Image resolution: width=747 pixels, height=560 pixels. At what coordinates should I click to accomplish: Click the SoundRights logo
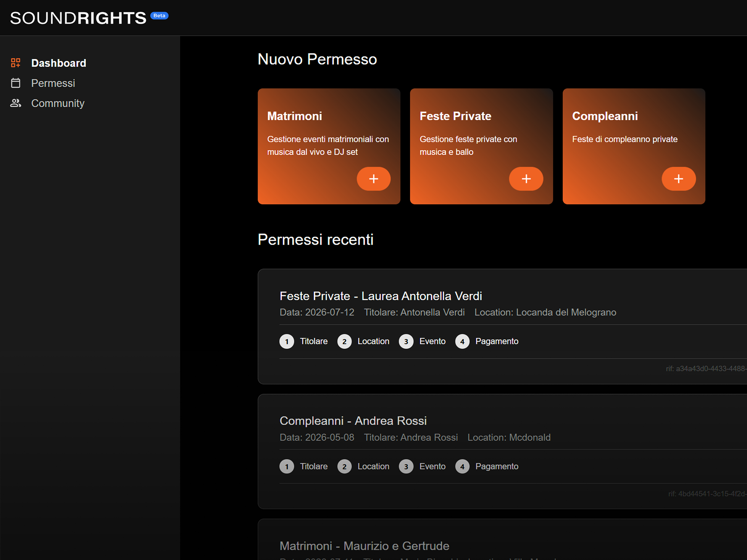coord(78,18)
